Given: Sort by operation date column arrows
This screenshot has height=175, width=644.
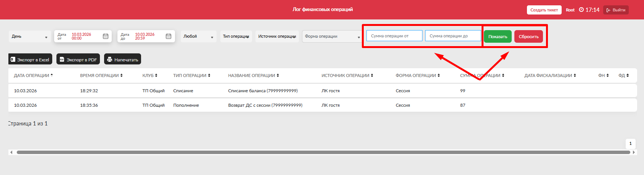Looking at the screenshot, I should pyautogui.click(x=52, y=75).
